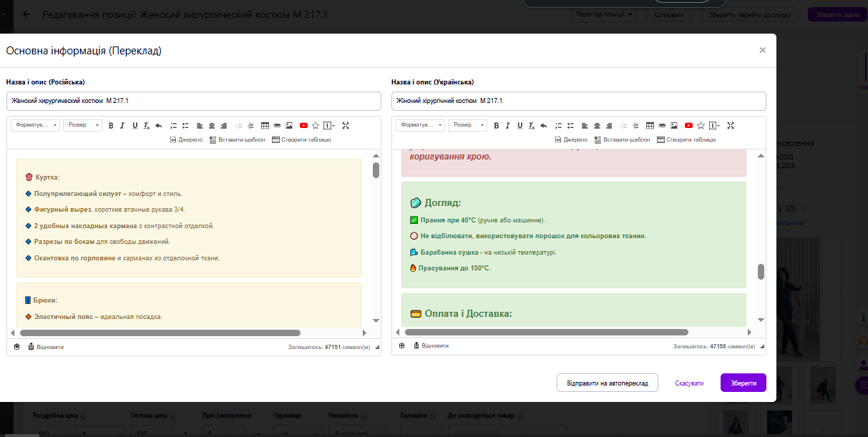Screen dimensions: 868x437
Task: Insert YouTube video in the Russian editor
Action: pos(303,126)
